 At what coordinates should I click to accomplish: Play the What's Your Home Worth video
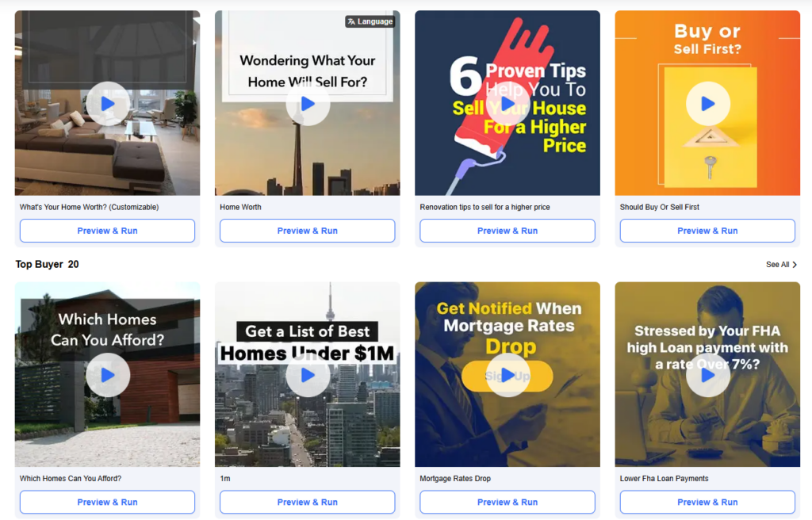pos(108,104)
